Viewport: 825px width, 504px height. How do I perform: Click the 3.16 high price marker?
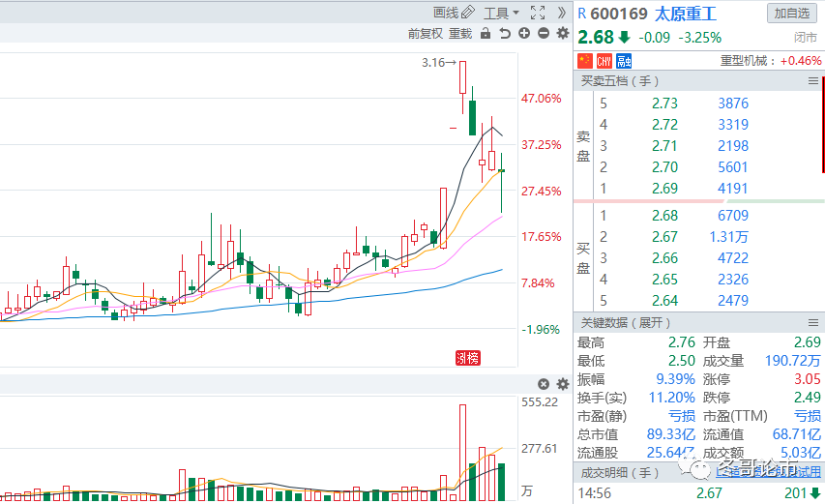coord(439,63)
